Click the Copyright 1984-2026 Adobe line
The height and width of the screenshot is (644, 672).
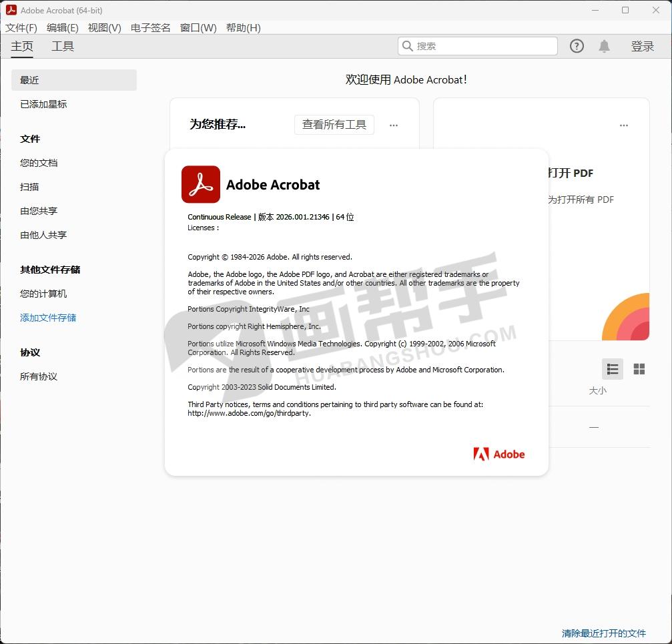pos(270,257)
